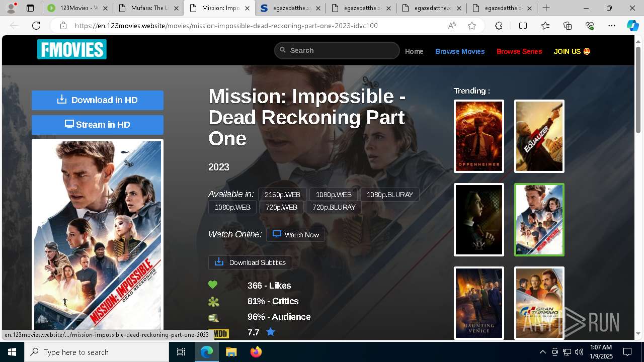Add page to favorites star

pyautogui.click(x=472, y=26)
